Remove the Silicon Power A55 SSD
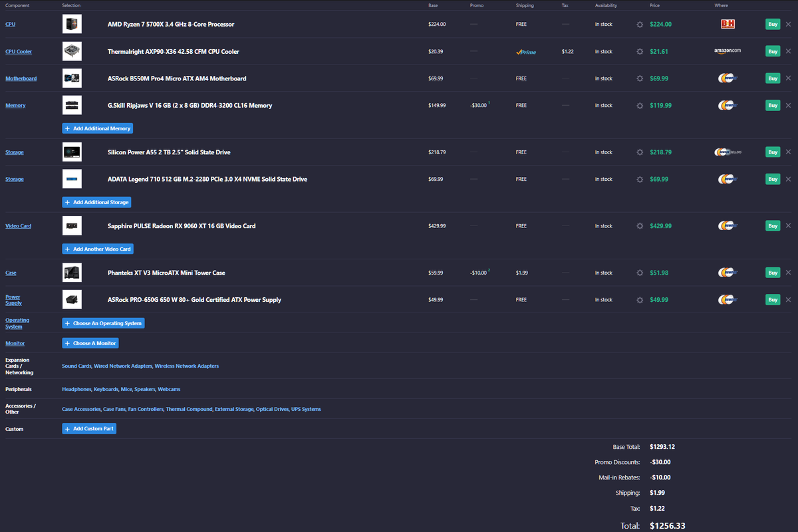798x532 pixels. (x=788, y=152)
